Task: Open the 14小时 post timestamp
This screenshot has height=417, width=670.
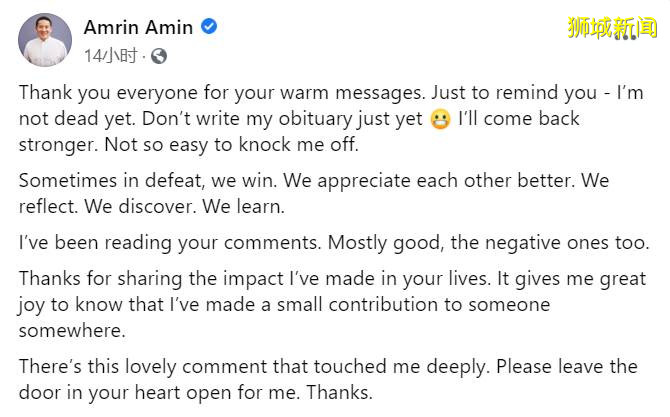Action: click(110, 56)
